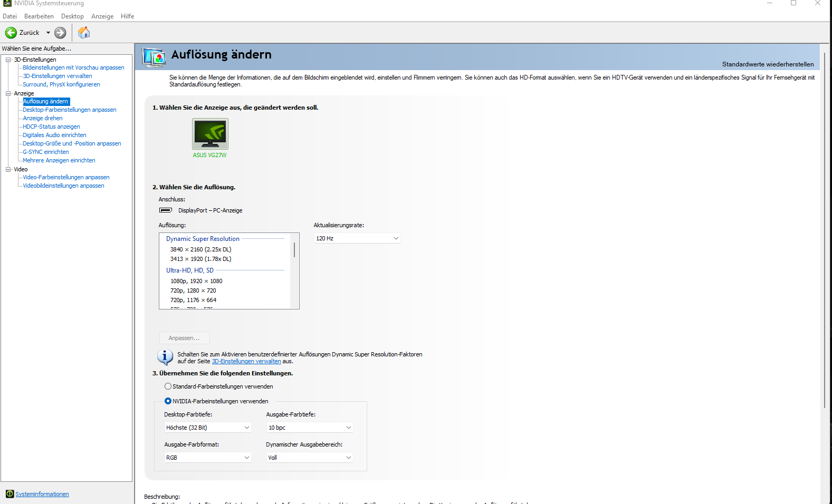Image resolution: width=832 pixels, height=504 pixels.
Task: Click the Systeminformationen icon
Action: tap(9, 494)
